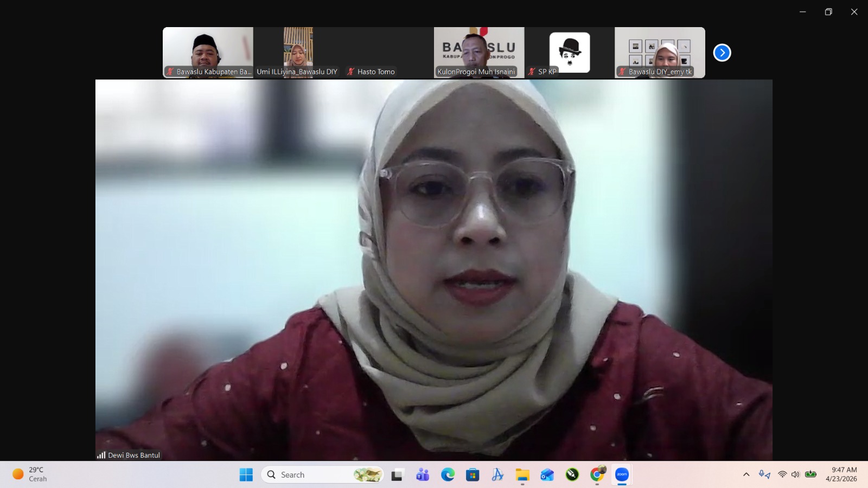Open Microsoft Teams taskbar icon
868x488 pixels.
point(423,475)
